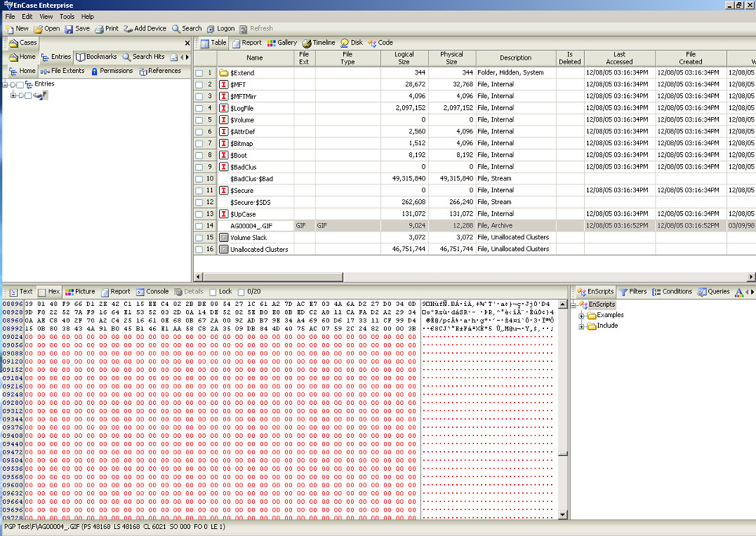Open the Help menu
The height and width of the screenshot is (536, 756).
[87, 16]
